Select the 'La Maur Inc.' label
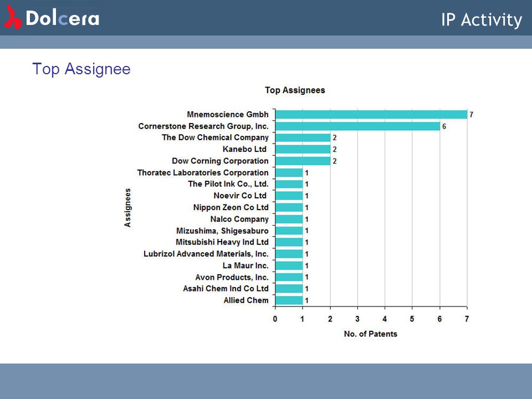Image resolution: width=532 pixels, height=399 pixels. (245, 265)
